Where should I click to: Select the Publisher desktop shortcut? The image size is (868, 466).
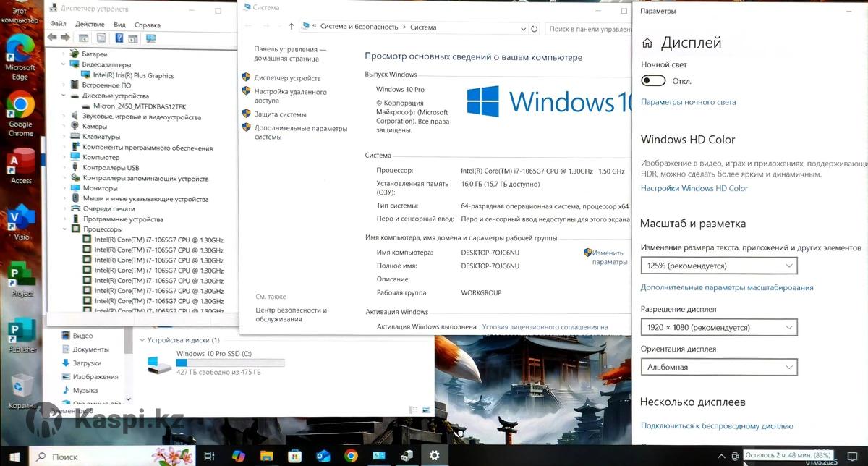(22, 335)
